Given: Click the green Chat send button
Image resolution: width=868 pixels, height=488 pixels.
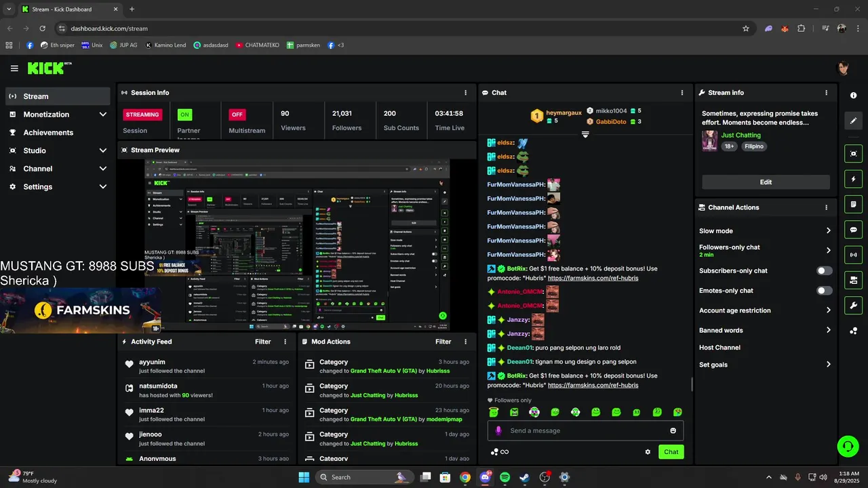Looking at the screenshot, I should [x=671, y=452].
